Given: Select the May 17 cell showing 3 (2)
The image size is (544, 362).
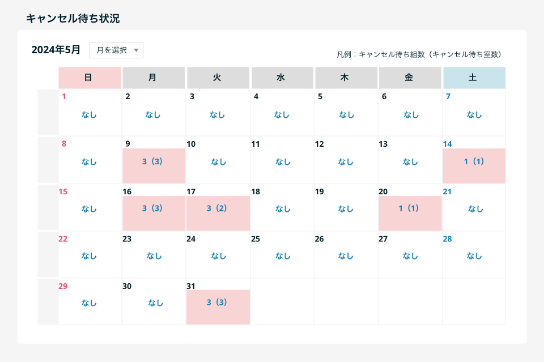Looking at the screenshot, I should 218,213.
